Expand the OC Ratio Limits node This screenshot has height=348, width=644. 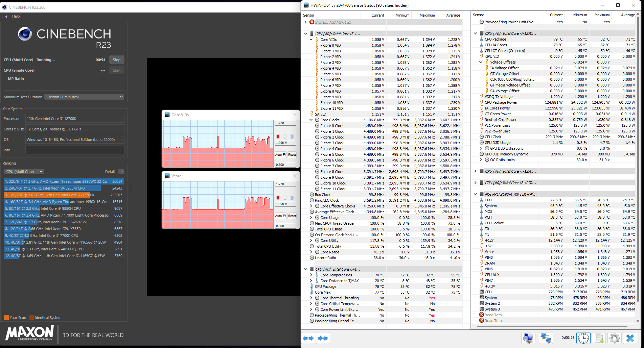pos(481,160)
